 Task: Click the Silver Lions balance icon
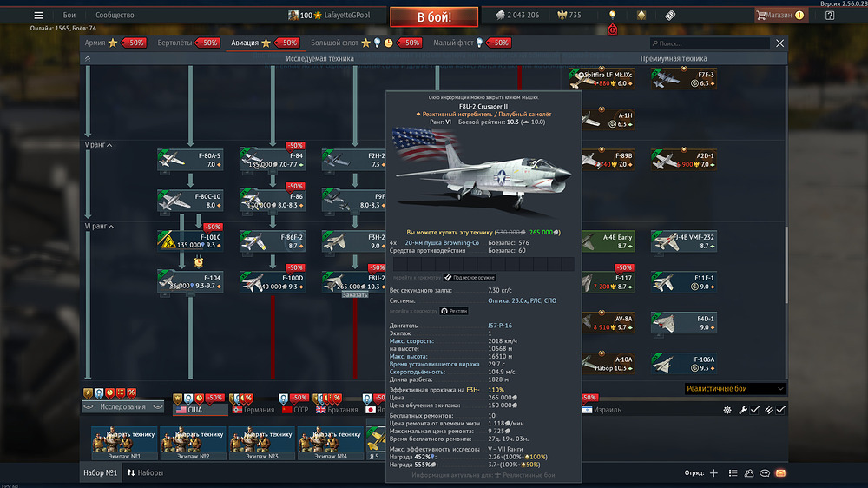500,16
